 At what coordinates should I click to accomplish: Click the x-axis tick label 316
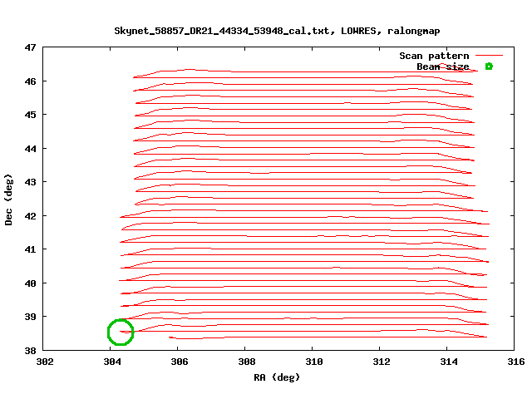click(x=515, y=362)
